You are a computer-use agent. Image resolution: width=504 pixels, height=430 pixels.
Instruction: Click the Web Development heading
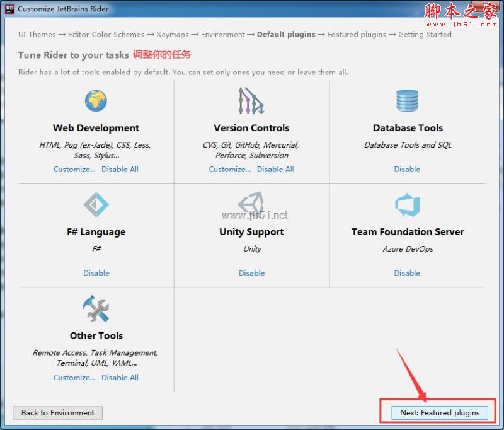(96, 128)
